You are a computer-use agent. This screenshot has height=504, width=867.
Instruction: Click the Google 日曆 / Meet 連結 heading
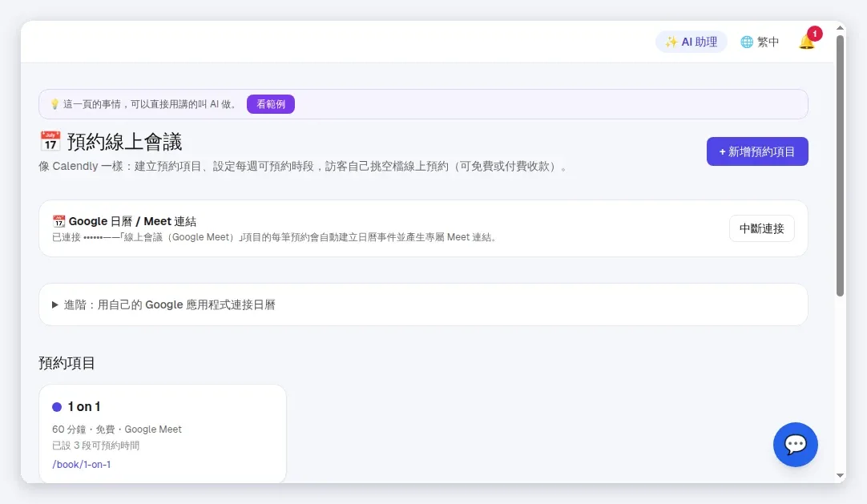click(132, 221)
